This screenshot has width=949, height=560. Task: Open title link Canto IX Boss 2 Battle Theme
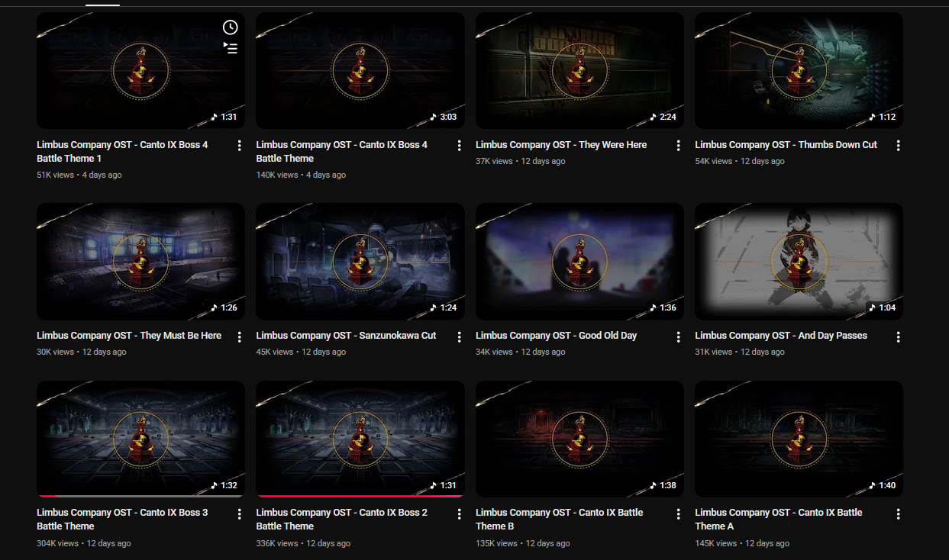pyautogui.click(x=341, y=519)
